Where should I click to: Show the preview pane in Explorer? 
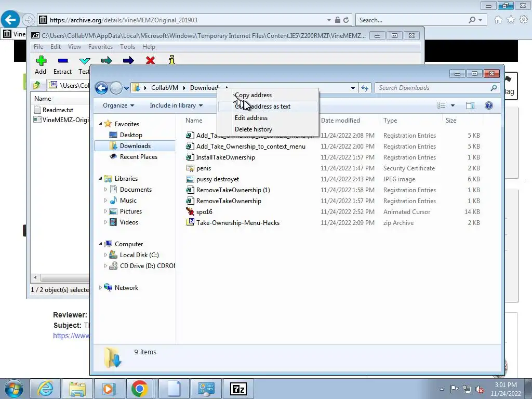pos(470,105)
